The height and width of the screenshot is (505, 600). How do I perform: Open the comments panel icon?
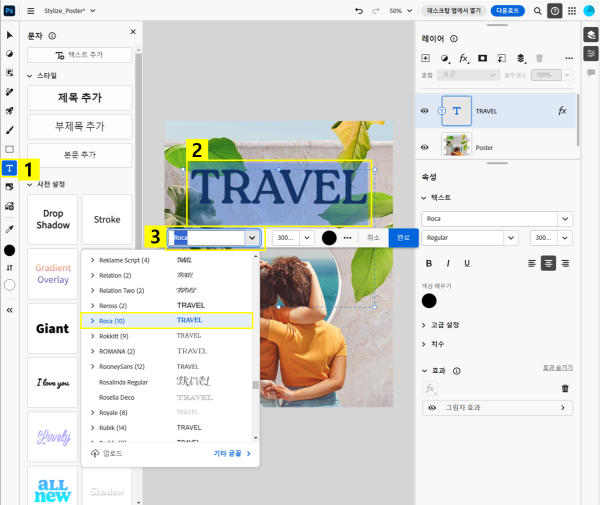point(591,72)
